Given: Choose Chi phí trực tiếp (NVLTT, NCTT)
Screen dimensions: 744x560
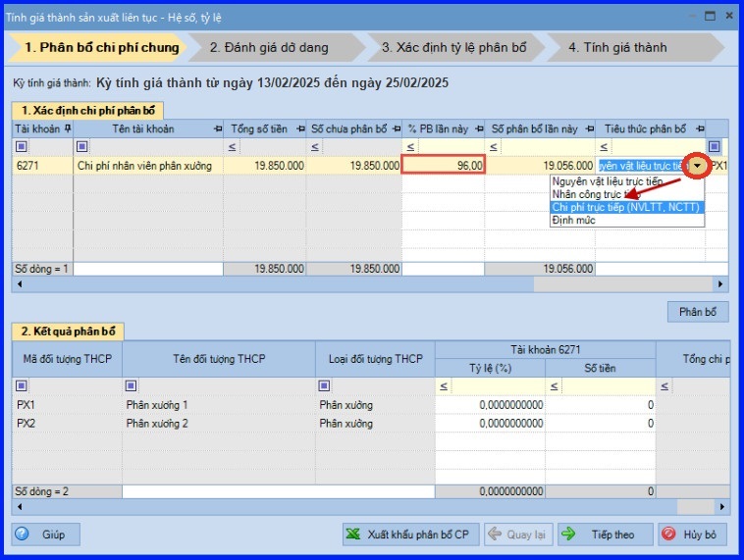Looking at the screenshot, I should pyautogui.click(x=626, y=207).
